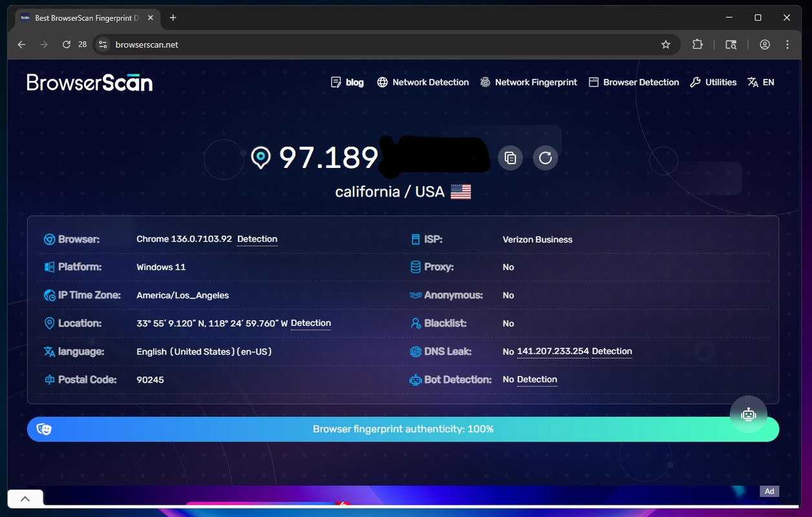Select the postal code value 90245
The image size is (812, 517).
151,379
